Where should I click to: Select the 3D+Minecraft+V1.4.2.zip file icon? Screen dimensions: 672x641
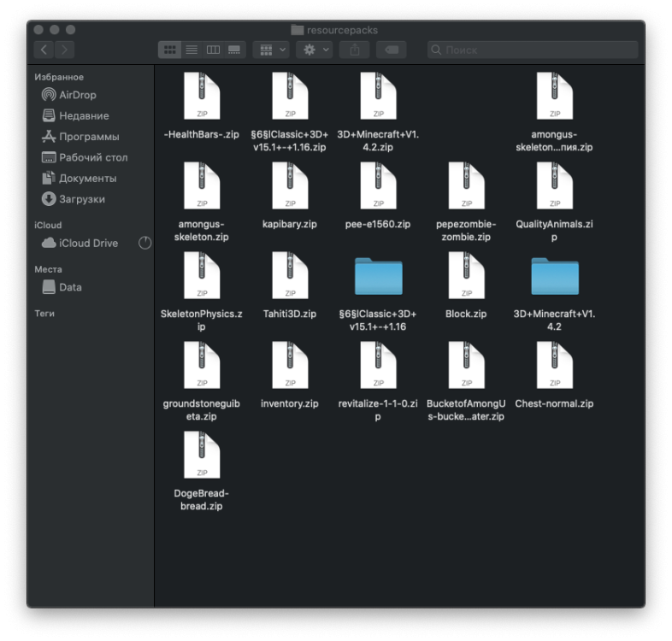tap(379, 96)
